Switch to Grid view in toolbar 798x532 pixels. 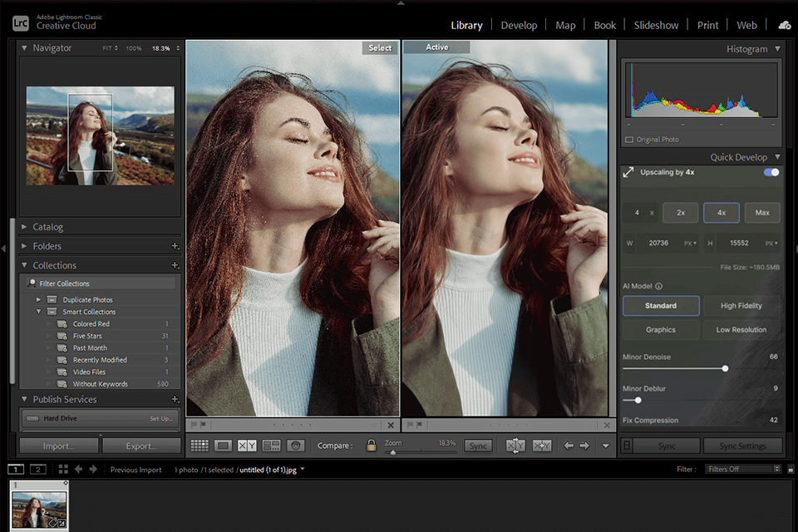point(199,446)
